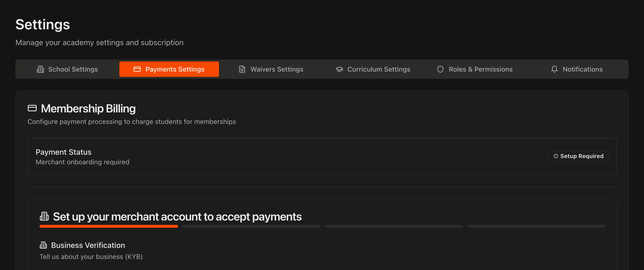Click the third gray progress step bar
644x270 pixels.
pyautogui.click(x=393, y=226)
